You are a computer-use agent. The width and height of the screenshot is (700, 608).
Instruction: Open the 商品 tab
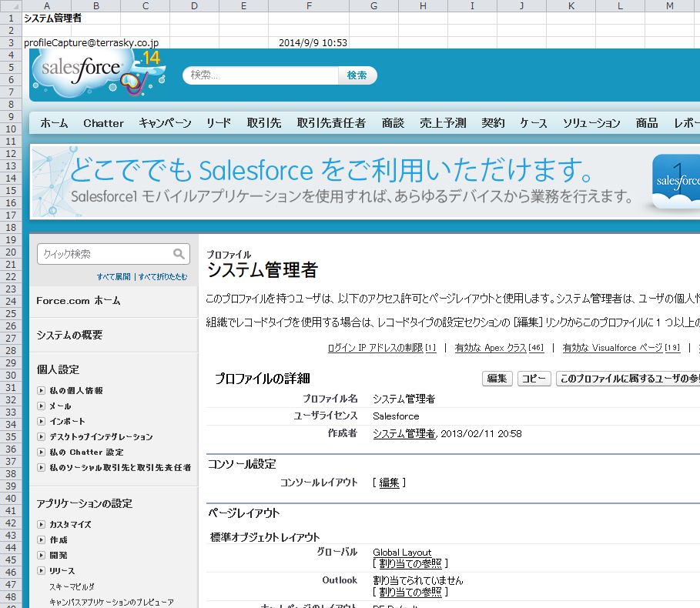coord(647,123)
